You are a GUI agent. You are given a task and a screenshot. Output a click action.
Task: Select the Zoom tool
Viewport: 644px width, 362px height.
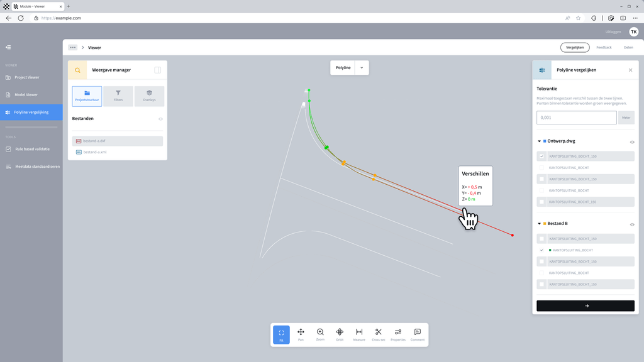pos(320,334)
